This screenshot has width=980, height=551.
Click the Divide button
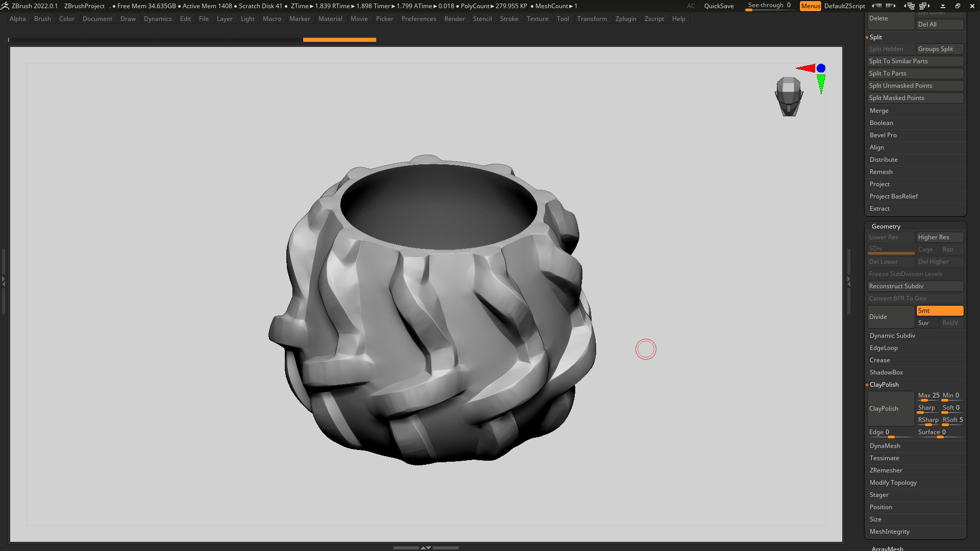(891, 317)
